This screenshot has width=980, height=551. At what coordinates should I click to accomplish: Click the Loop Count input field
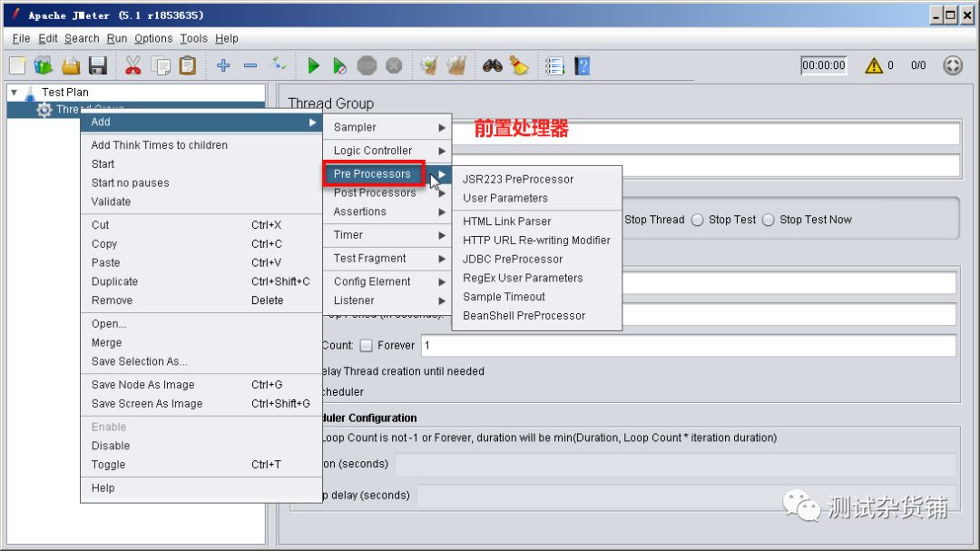pos(688,345)
